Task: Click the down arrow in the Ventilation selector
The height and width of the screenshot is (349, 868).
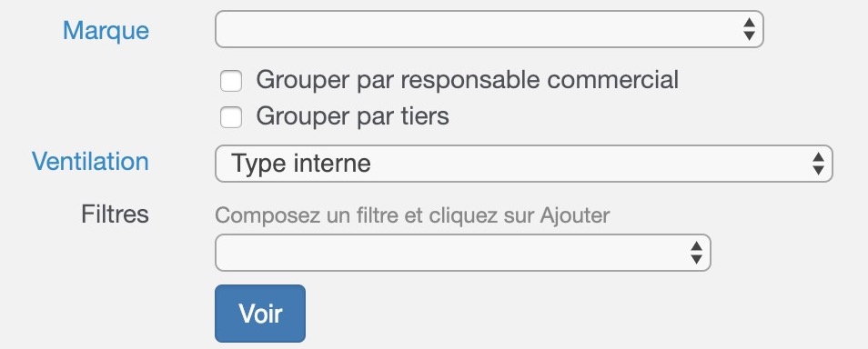Action: pos(818,170)
